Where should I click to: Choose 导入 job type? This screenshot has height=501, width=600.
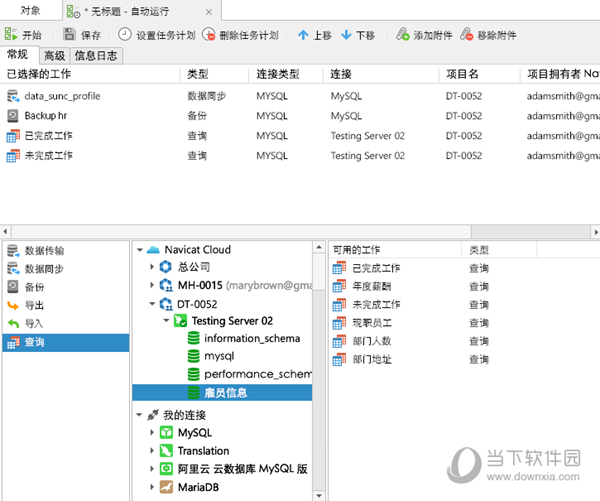click(66, 324)
